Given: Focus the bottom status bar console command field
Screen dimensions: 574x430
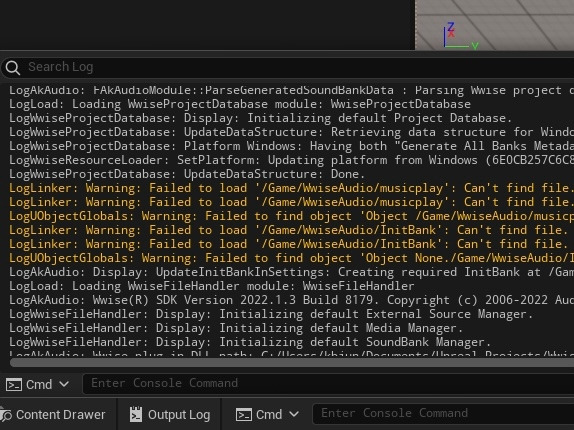Looking at the screenshot, I should (443, 414).
